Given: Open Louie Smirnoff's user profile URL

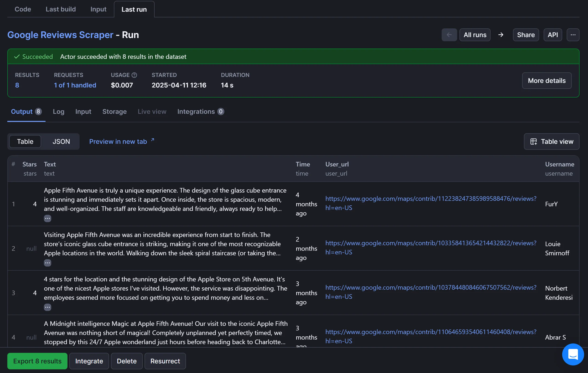Looking at the screenshot, I should point(431,248).
